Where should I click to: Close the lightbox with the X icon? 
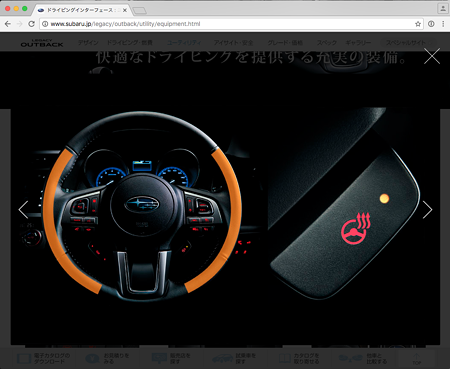[432, 56]
